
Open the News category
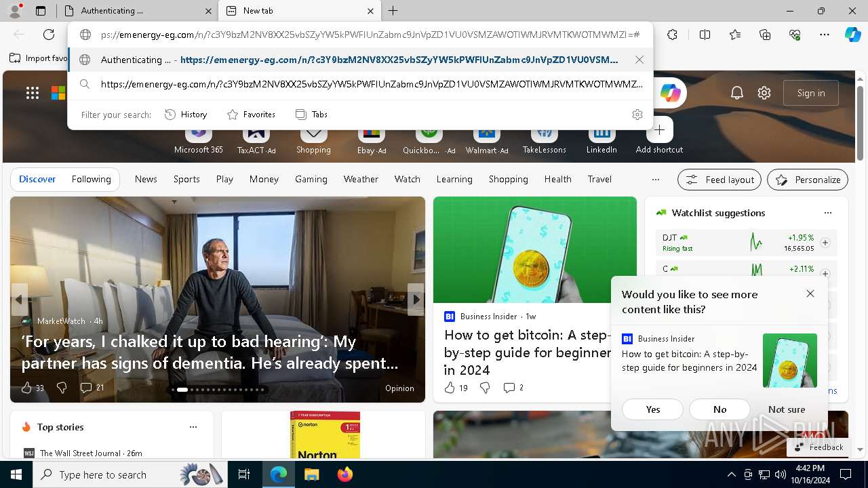(x=146, y=179)
